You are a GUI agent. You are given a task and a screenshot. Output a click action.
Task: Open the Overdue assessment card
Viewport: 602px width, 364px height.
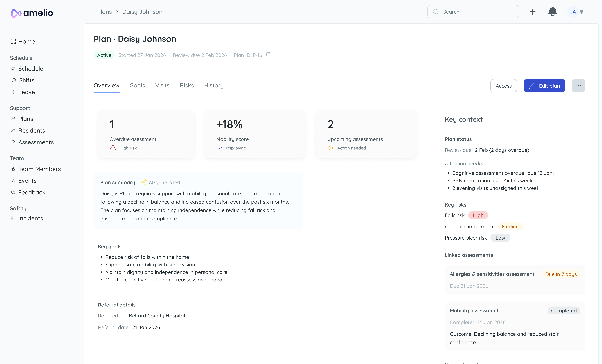click(x=146, y=134)
